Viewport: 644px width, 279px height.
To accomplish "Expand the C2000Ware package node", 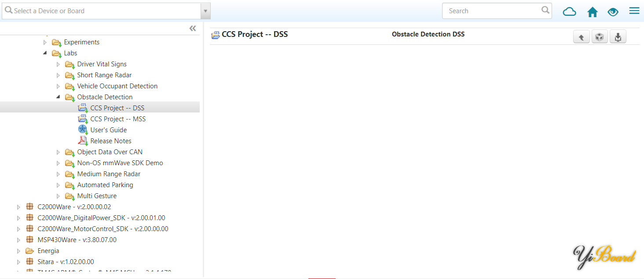I will click(18, 207).
